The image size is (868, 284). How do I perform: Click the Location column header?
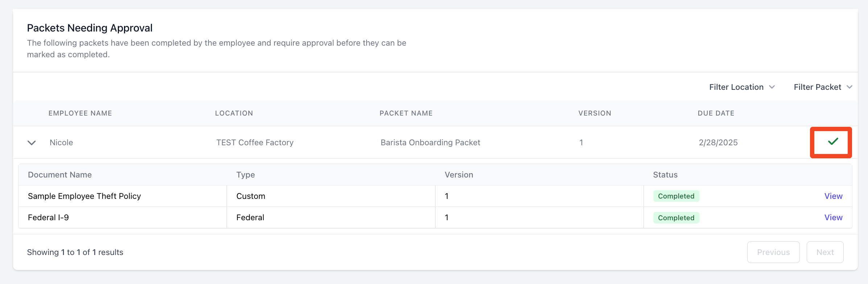(234, 113)
